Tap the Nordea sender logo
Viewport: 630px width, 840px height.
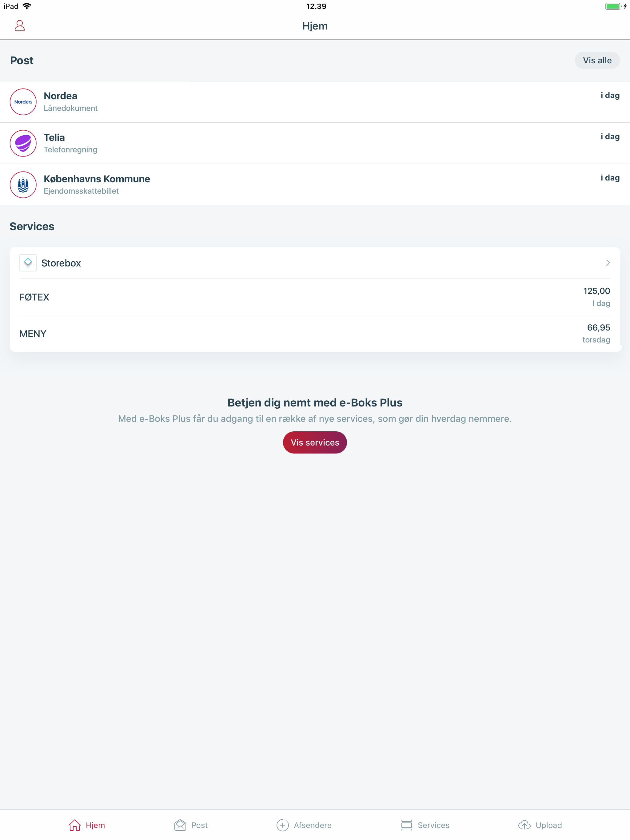(x=23, y=102)
